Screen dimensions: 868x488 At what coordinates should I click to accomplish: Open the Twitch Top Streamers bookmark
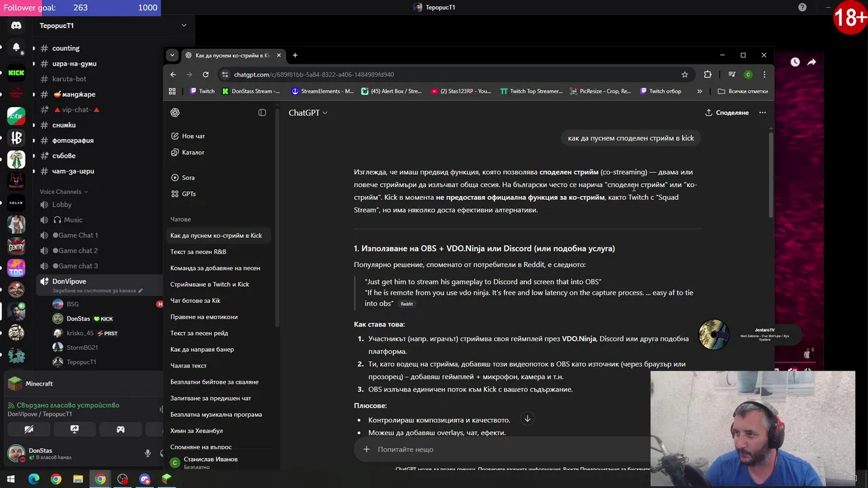pyautogui.click(x=531, y=91)
